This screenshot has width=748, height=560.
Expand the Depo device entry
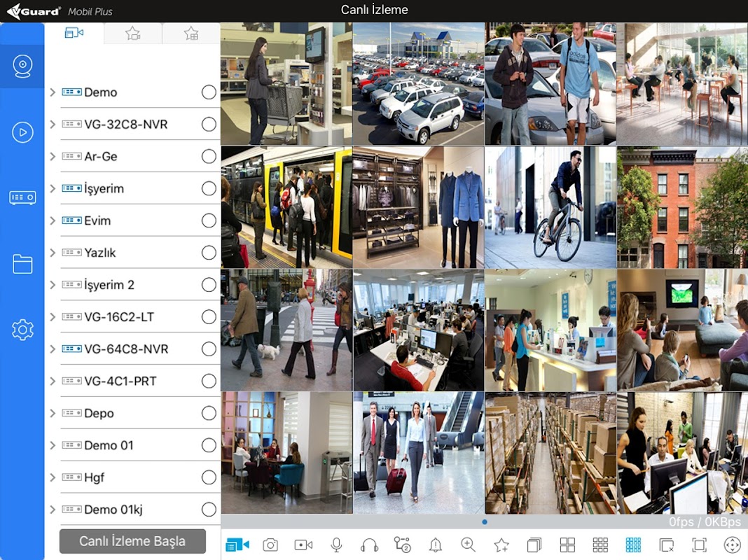coord(53,414)
